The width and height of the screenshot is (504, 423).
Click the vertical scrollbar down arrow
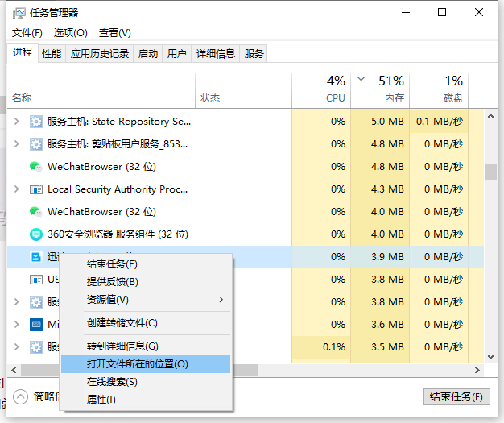pos(490,357)
